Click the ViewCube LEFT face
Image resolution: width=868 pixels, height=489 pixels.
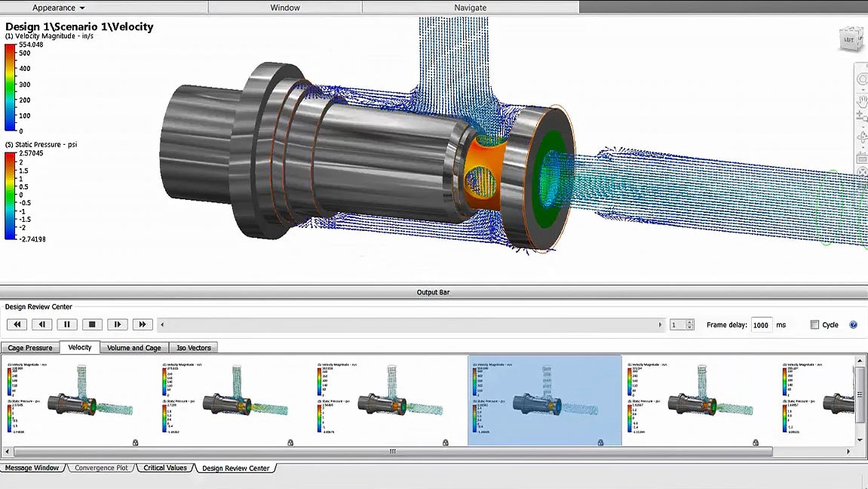tap(848, 40)
